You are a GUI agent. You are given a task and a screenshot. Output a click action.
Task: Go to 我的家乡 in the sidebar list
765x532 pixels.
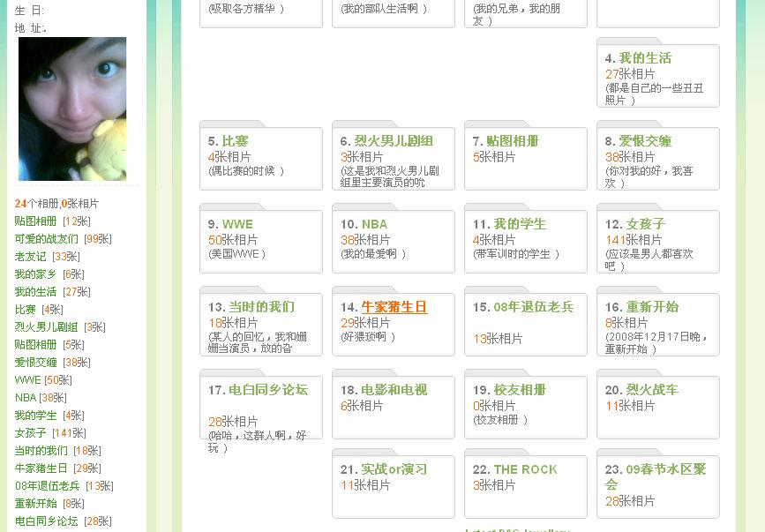pyautogui.click(x=35, y=274)
